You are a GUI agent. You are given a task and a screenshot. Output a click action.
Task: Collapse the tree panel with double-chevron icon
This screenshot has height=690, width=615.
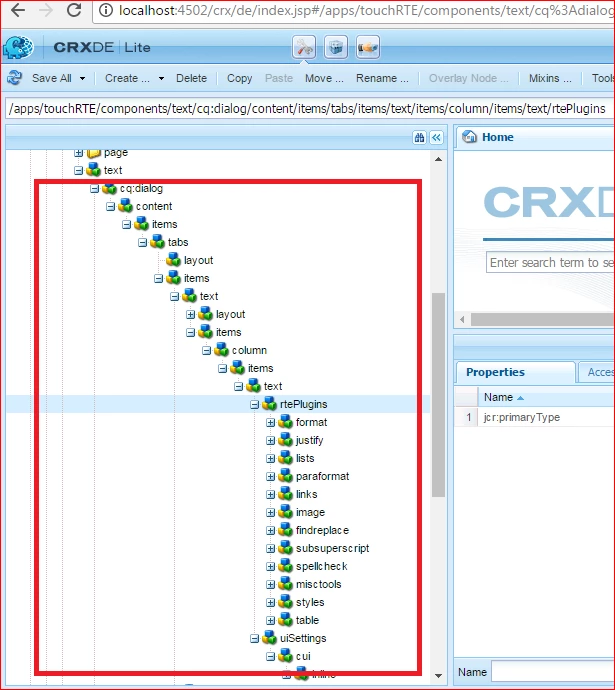point(436,138)
